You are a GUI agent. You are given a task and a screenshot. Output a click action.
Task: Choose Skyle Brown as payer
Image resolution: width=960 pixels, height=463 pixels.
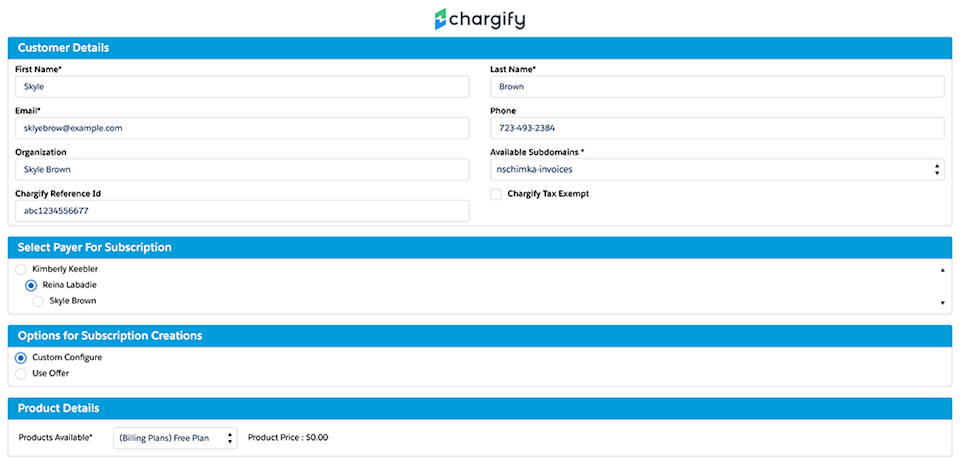click(38, 301)
